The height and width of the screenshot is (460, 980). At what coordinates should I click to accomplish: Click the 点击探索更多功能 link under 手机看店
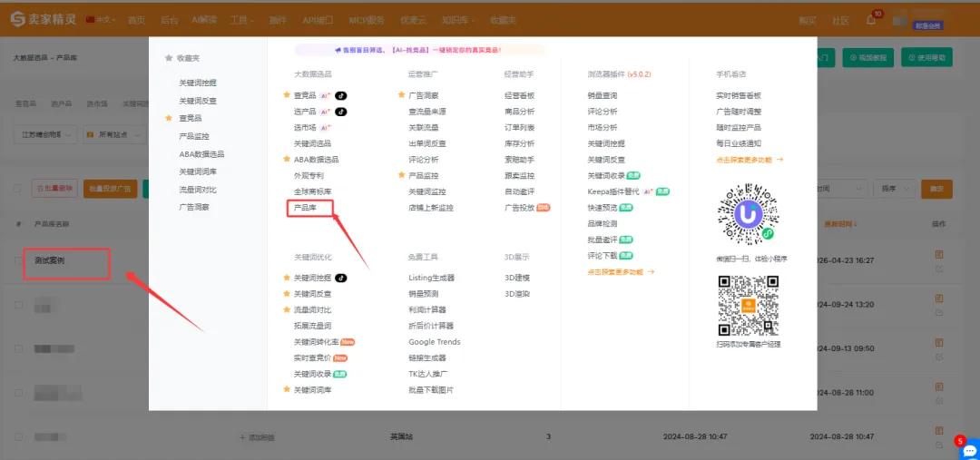pos(749,160)
